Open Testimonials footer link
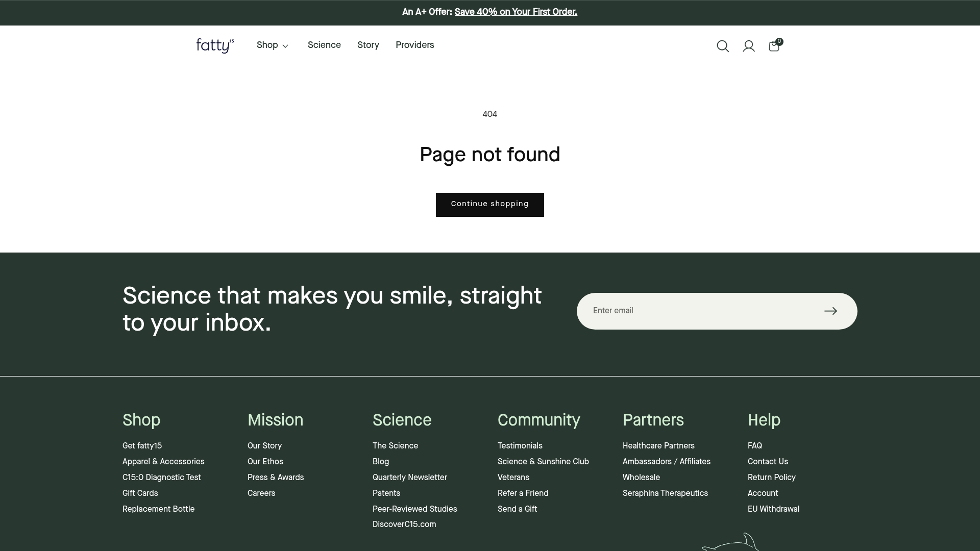This screenshot has height=551, width=980. (520, 446)
